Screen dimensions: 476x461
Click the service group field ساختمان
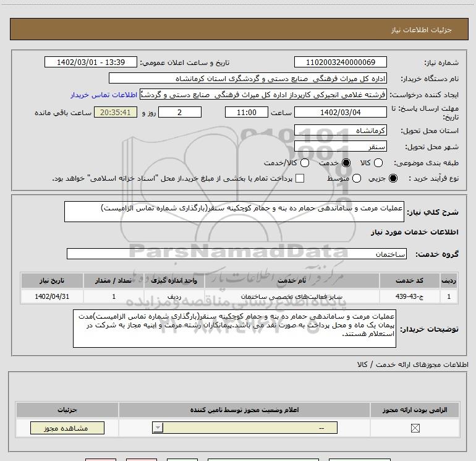[x=237, y=254]
